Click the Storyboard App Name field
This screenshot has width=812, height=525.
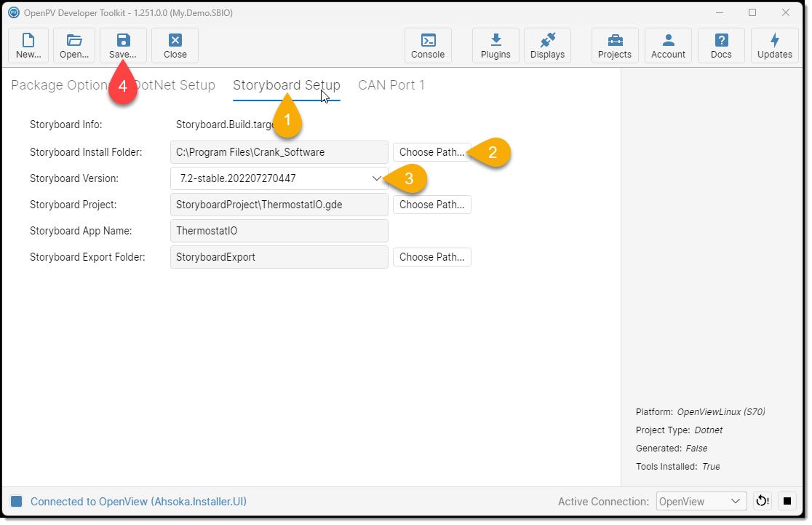279,231
